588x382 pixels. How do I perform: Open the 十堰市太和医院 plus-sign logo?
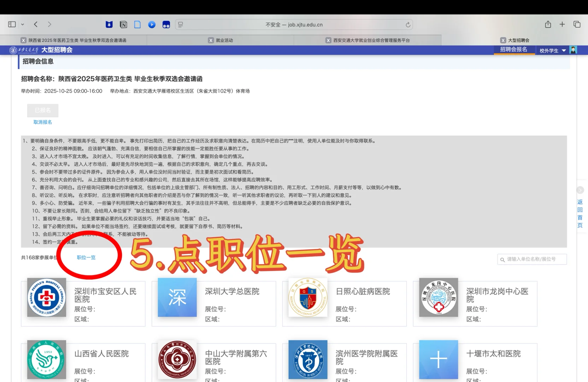(439, 359)
